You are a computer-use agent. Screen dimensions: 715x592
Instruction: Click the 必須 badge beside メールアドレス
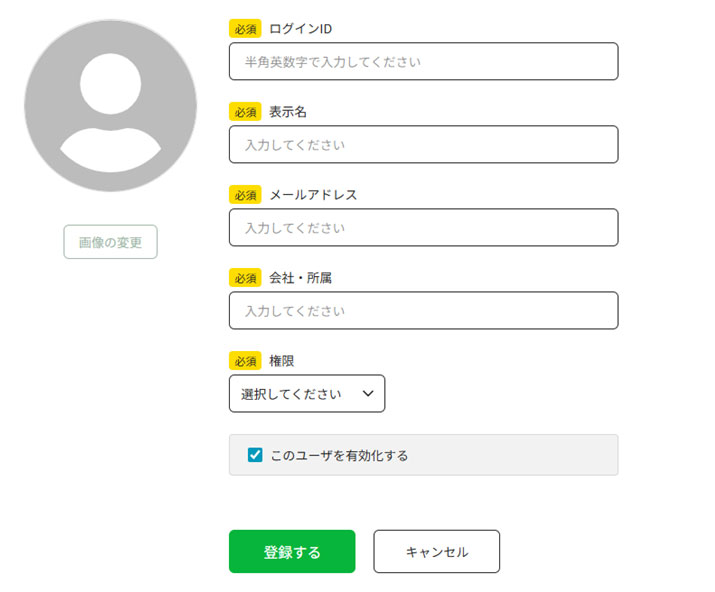click(245, 194)
